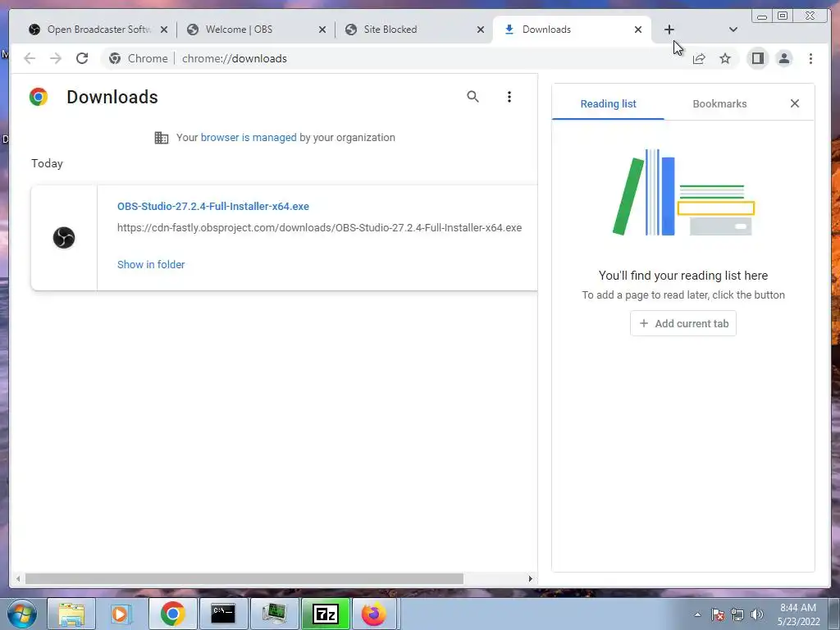Click the clock showing 8:44 AM
Image resolution: width=840 pixels, height=630 pixels.
click(x=798, y=614)
